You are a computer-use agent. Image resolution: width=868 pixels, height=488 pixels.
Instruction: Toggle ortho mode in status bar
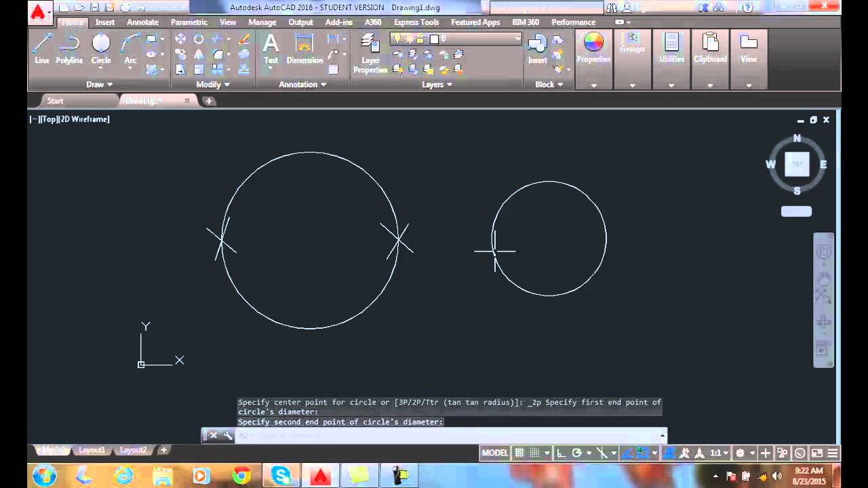pos(561,453)
